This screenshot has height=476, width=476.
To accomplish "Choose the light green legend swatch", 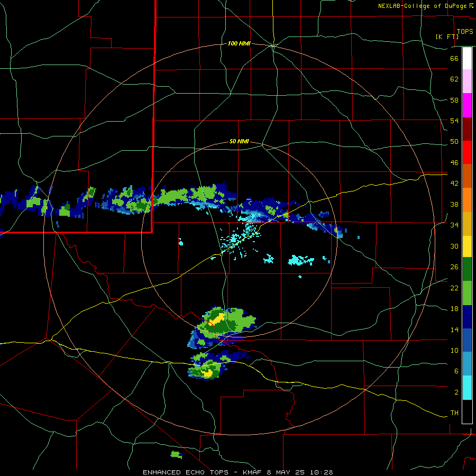I will tap(467, 293).
